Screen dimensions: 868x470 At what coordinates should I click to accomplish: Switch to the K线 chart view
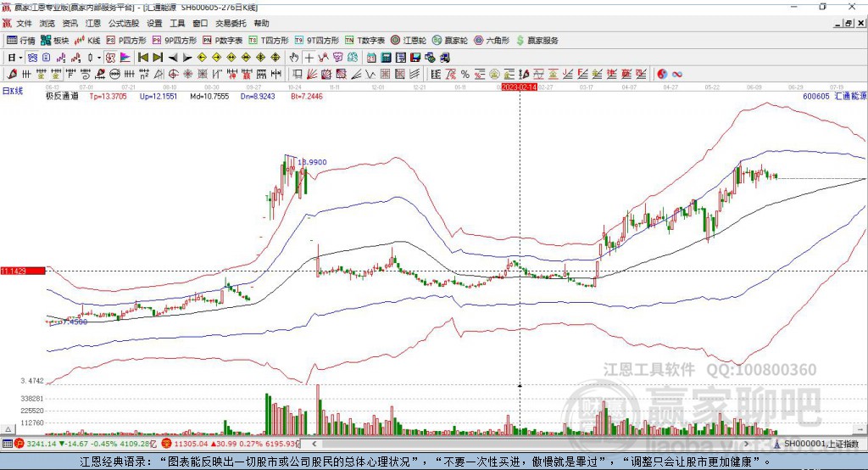tap(87, 41)
